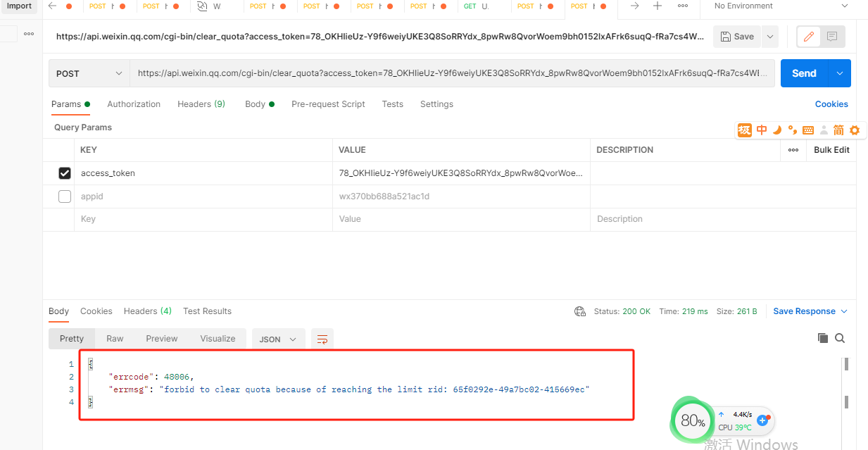
Task: Click the Save request button
Action: 736,37
